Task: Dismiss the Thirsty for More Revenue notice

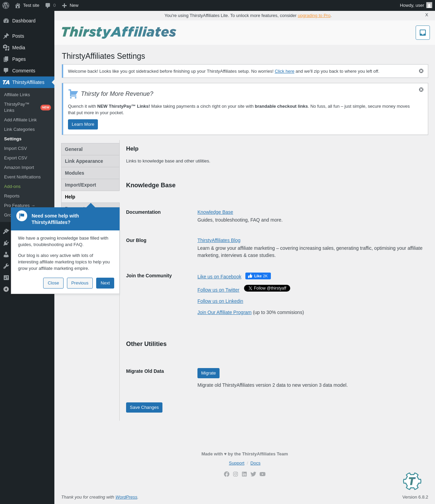Action: point(421,90)
